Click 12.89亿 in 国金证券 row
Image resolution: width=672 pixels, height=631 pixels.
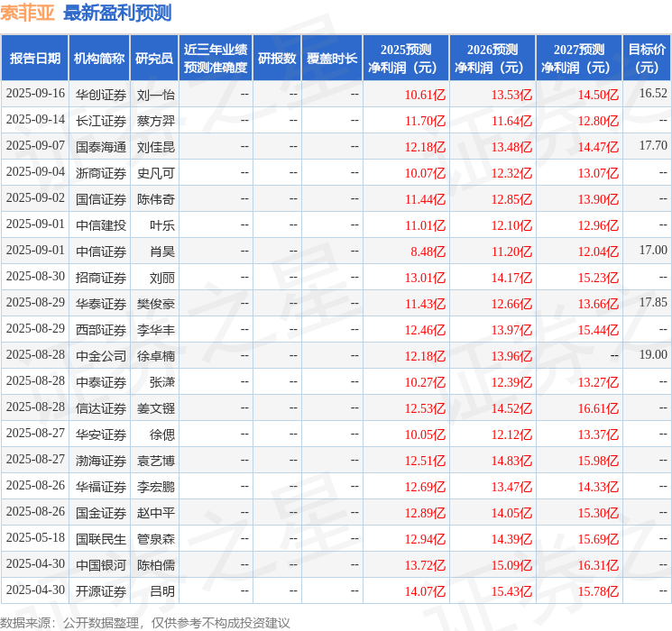(425, 513)
